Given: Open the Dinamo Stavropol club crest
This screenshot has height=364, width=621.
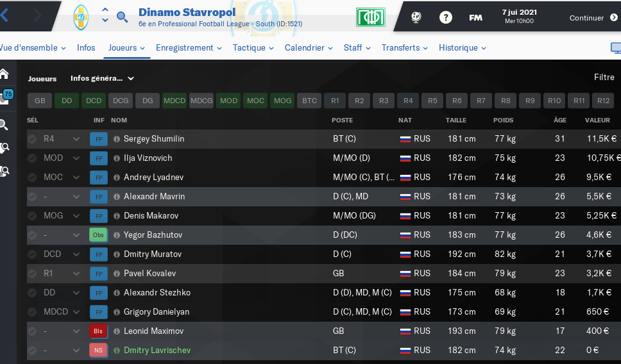Looking at the screenshot, I should point(81,17).
